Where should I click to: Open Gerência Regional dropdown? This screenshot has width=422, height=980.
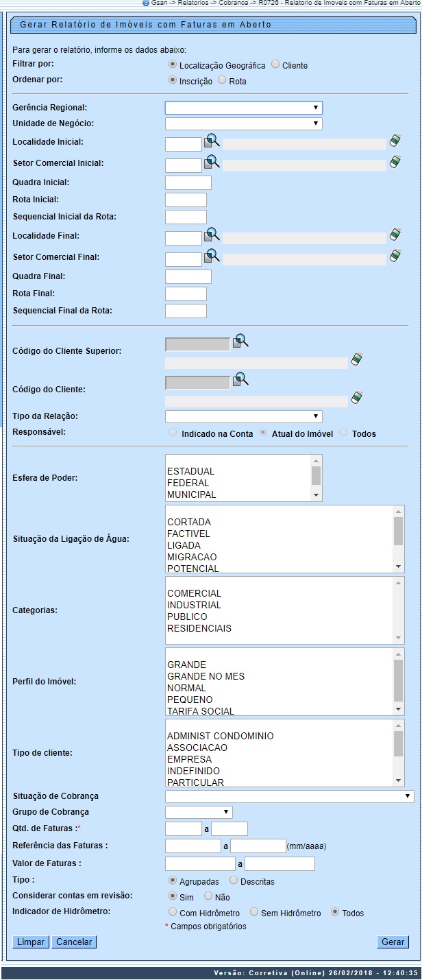point(243,108)
